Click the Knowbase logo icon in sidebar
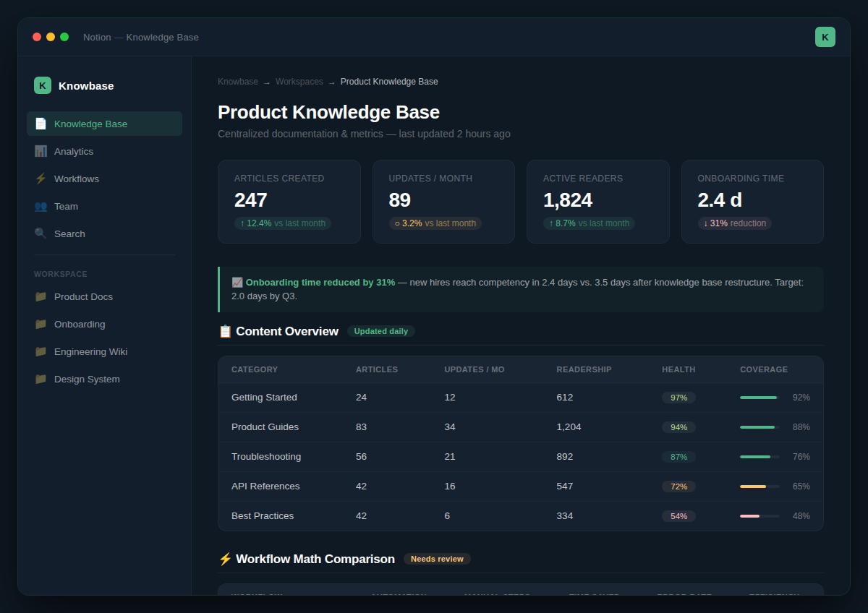Image resolution: width=868 pixels, height=613 pixels. tap(43, 85)
